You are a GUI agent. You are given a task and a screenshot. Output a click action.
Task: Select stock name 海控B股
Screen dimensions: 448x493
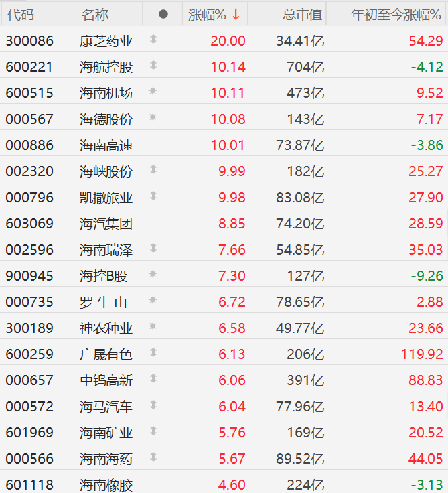click(x=103, y=276)
